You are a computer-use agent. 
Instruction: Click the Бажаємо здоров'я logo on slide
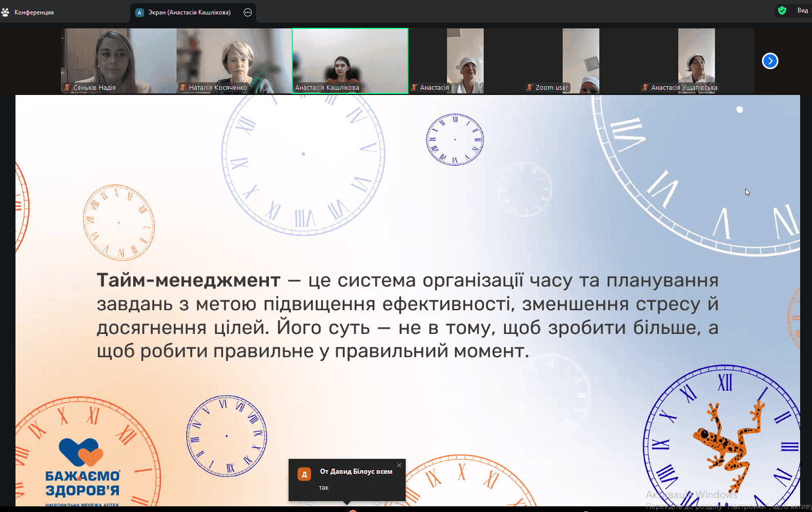point(82,472)
